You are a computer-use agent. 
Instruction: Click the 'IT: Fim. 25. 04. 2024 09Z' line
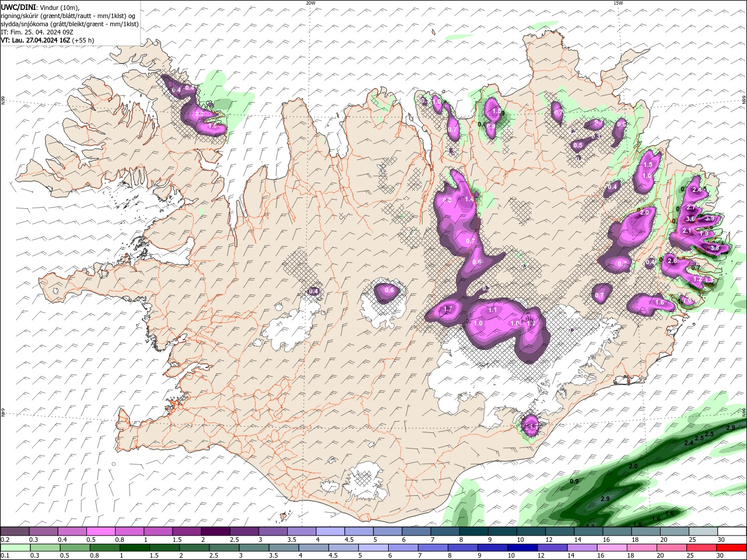[37, 32]
